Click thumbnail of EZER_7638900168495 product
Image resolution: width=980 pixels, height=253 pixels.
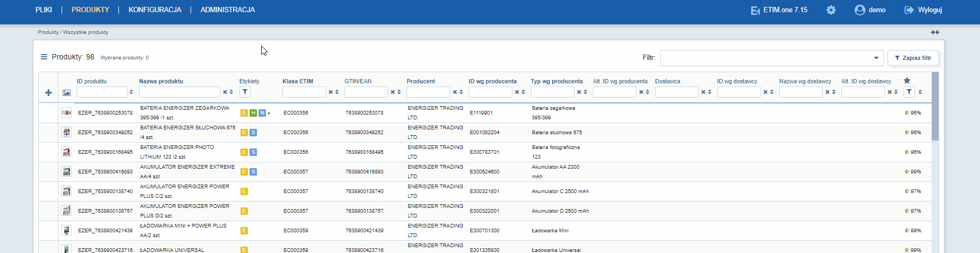click(66, 152)
